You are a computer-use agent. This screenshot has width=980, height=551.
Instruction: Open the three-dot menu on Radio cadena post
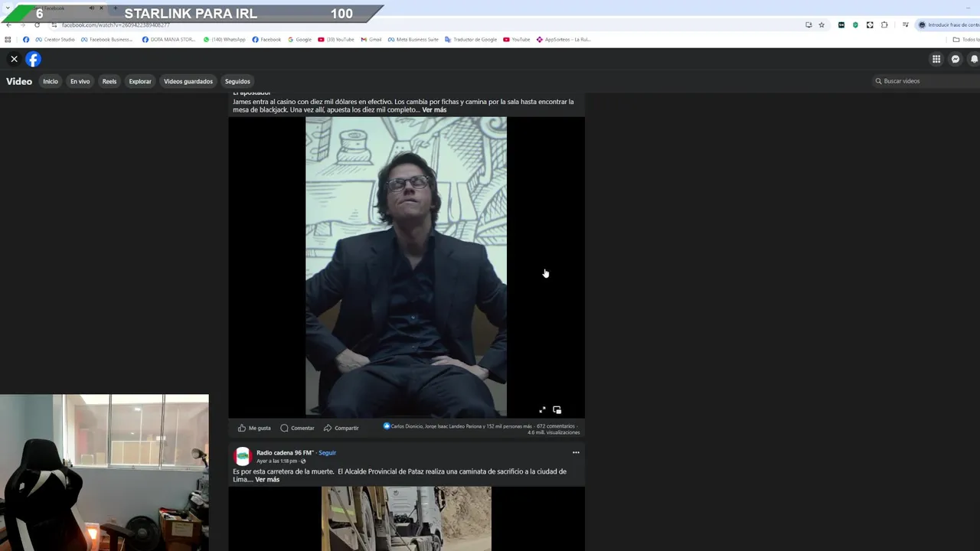click(576, 452)
